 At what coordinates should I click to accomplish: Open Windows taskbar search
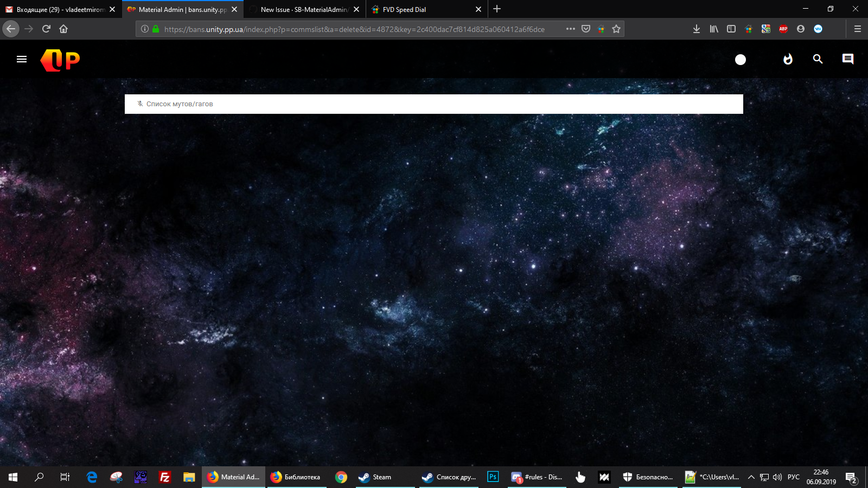[39, 477]
